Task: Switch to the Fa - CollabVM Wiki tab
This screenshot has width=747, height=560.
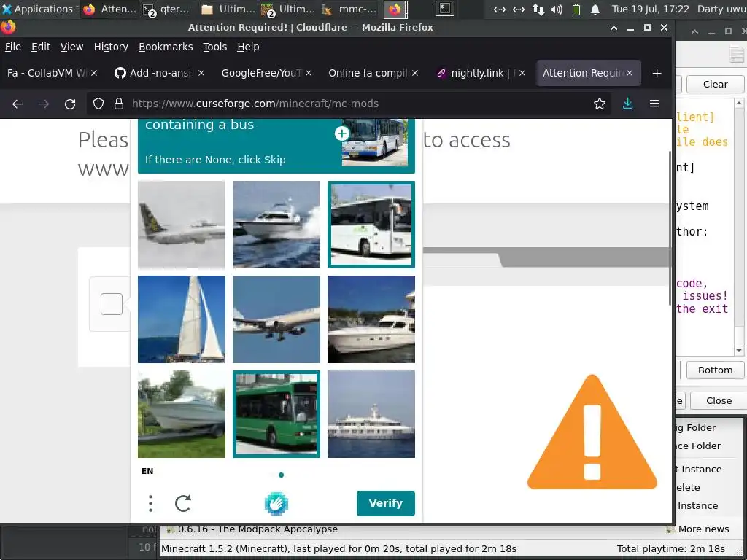Action: [47, 73]
